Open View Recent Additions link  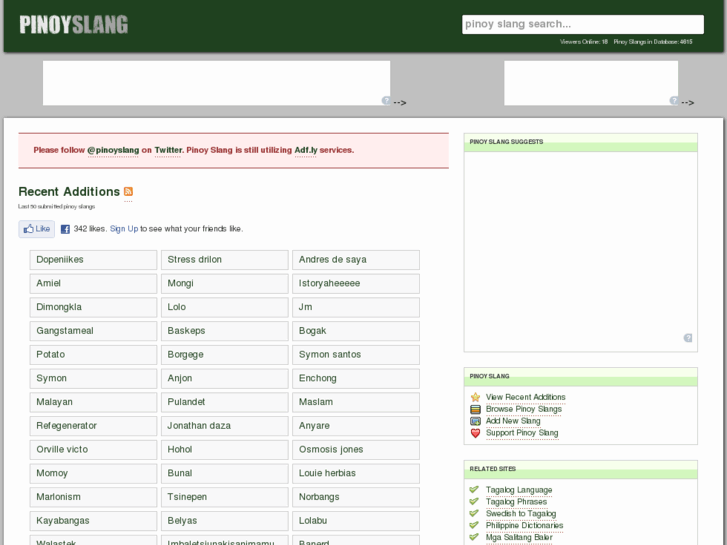coord(525,397)
